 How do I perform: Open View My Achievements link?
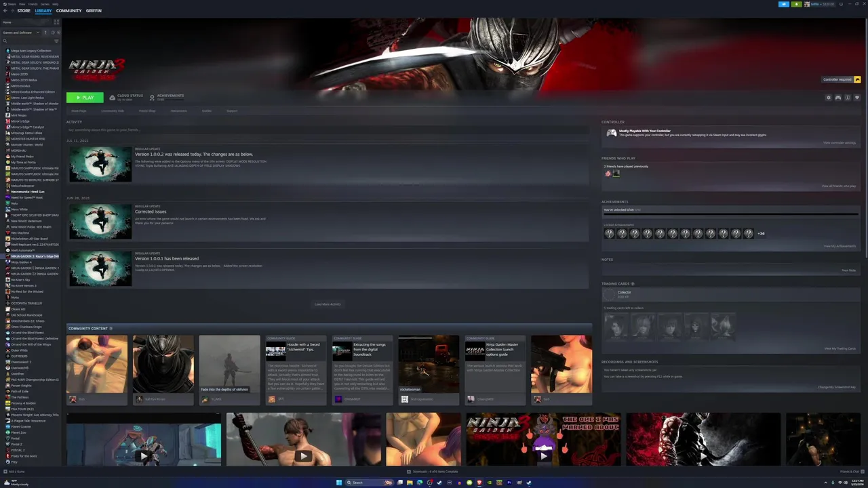[840, 246]
